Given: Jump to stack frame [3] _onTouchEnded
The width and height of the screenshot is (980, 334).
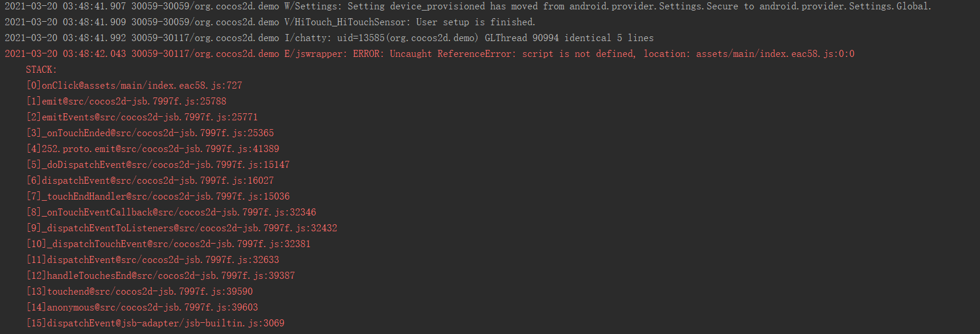Looking at the screenshot, I should coord(150,133).
